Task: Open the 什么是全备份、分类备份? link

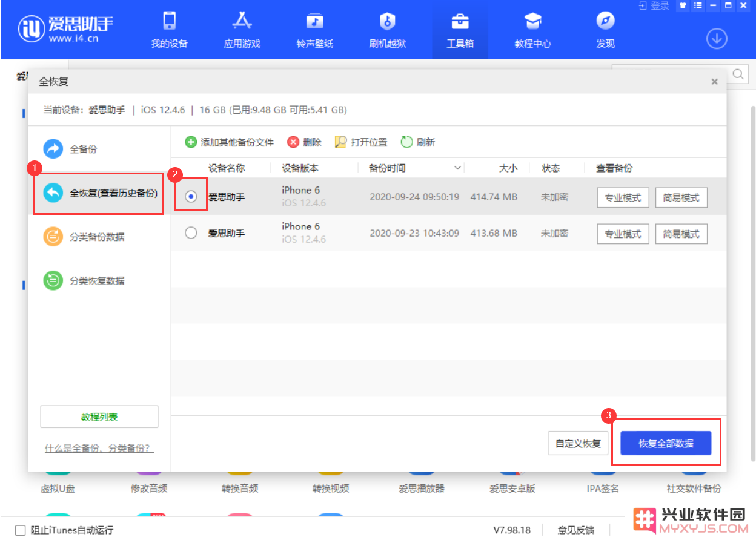Action: click(x=99, y=449)
